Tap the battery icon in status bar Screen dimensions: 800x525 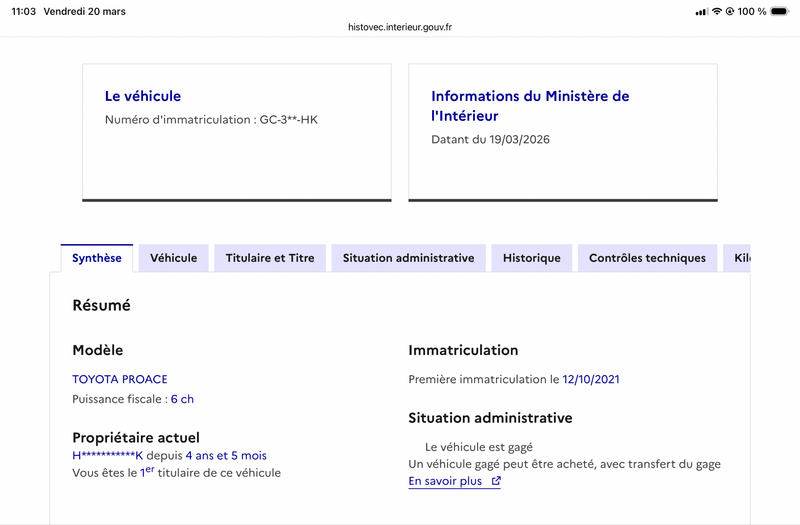coord(780,11)
